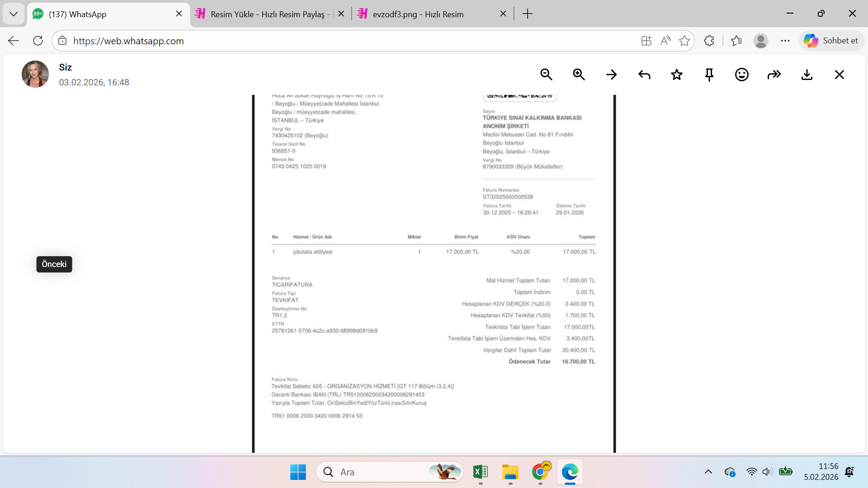Open the Wi-Fi network settings

tap(751, 472)
